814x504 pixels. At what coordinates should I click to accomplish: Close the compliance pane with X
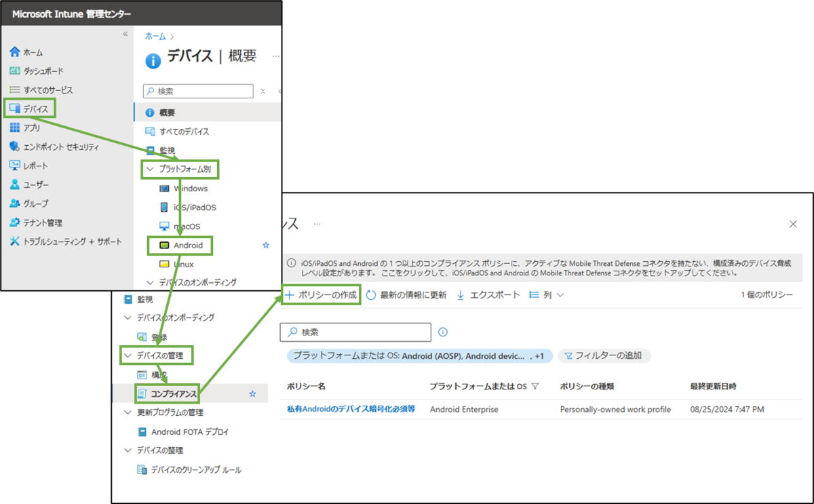click(794, 224)
